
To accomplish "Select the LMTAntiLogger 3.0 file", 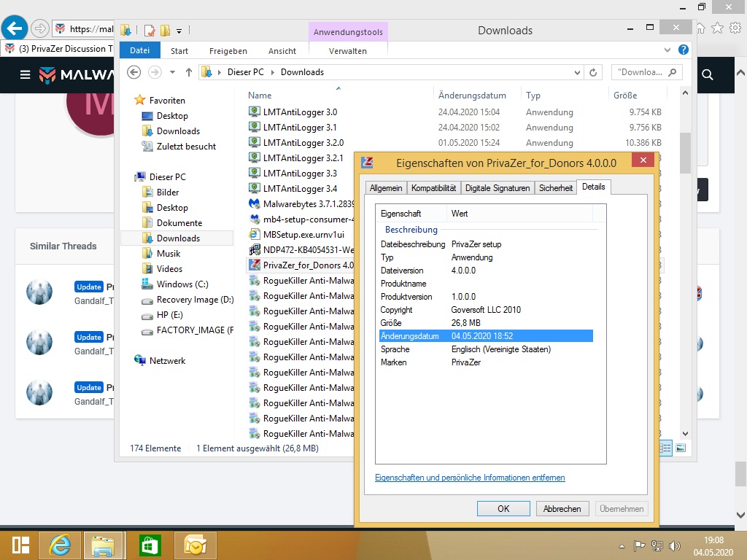I will 300,112.
